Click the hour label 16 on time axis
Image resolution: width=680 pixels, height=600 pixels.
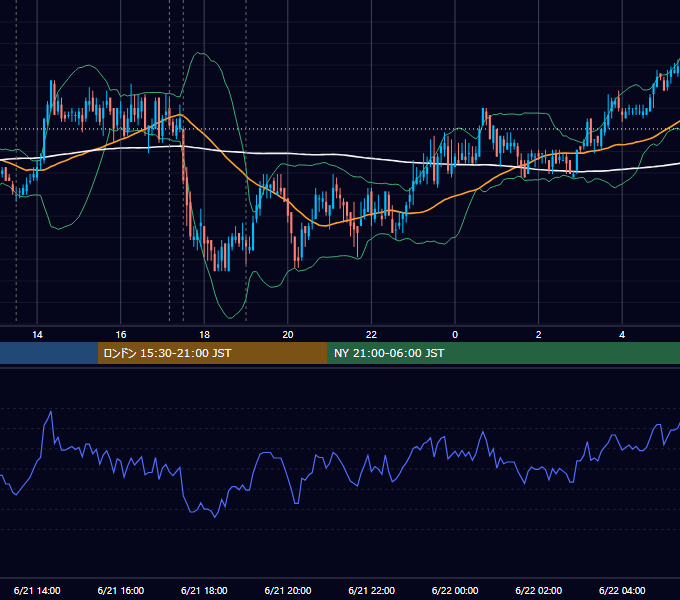[121, 335]
